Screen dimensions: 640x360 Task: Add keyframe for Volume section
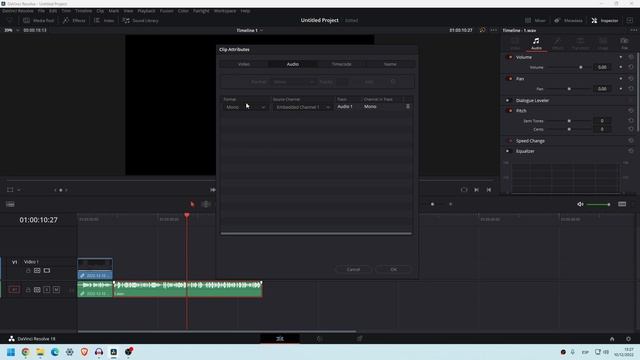click(621, 57)
